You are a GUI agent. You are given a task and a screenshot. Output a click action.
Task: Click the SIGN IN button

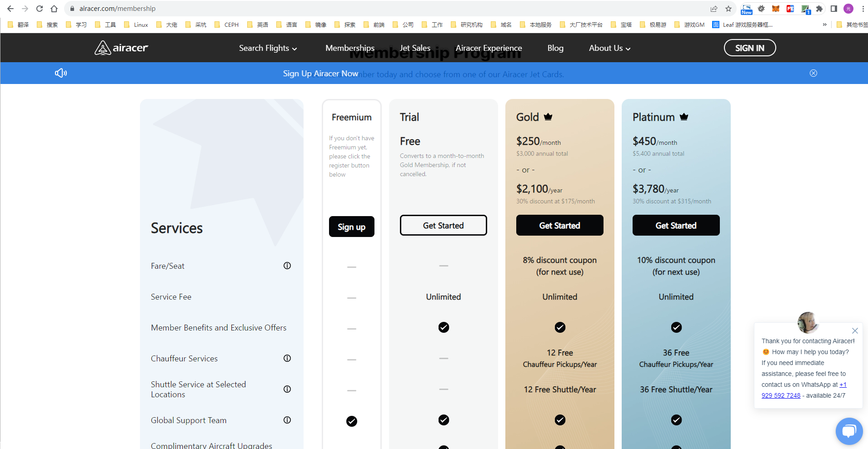(x=750, y=48)
